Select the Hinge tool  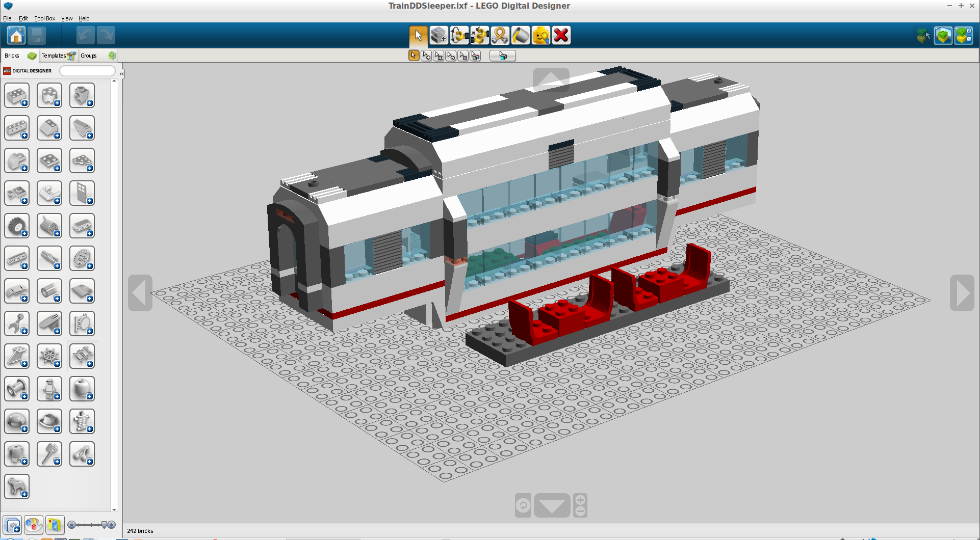[x=459, y=35]
